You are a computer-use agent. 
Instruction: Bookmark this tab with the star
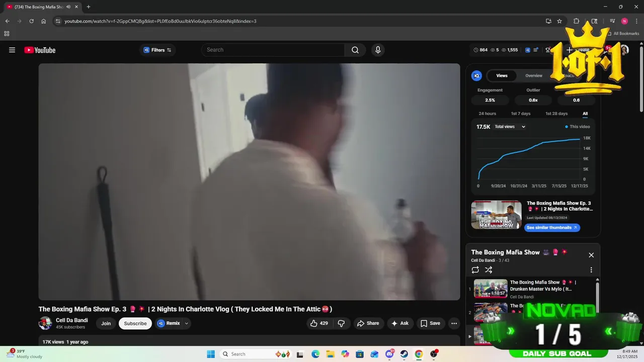point(559,21)
